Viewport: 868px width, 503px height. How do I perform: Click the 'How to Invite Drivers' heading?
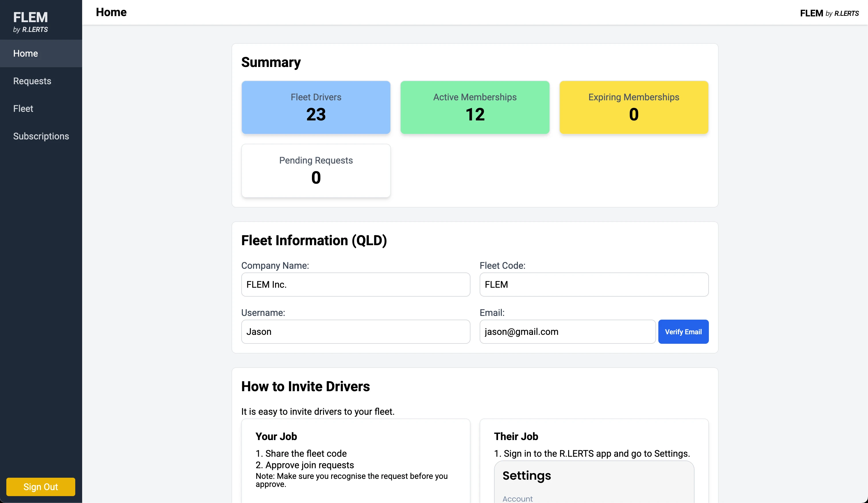tap(305, 387)
